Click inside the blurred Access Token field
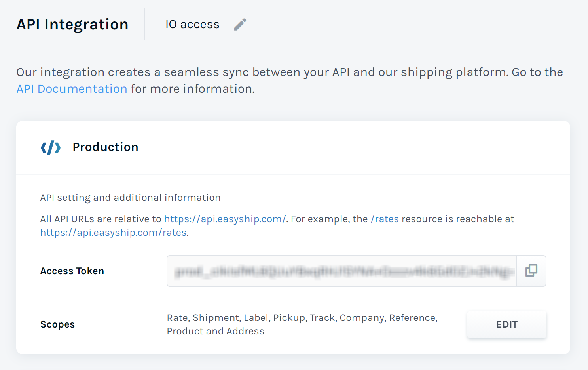The image size is (588, 370). (342, 271)
